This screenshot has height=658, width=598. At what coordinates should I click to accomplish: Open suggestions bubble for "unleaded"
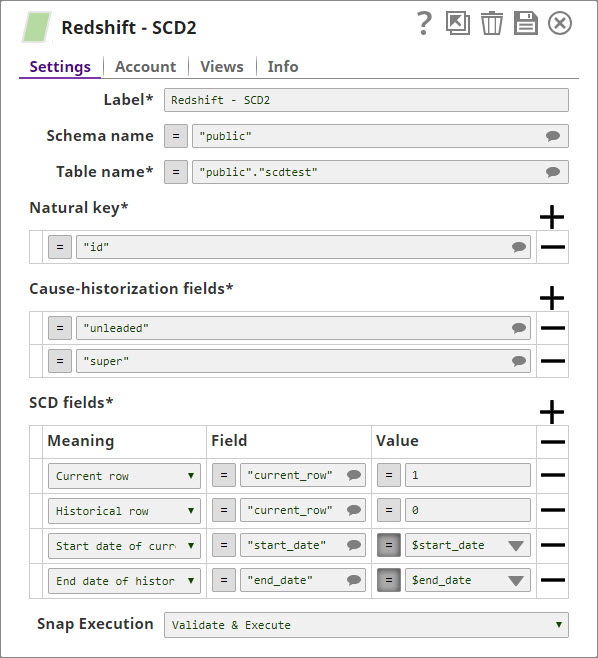tap(519, 328)
